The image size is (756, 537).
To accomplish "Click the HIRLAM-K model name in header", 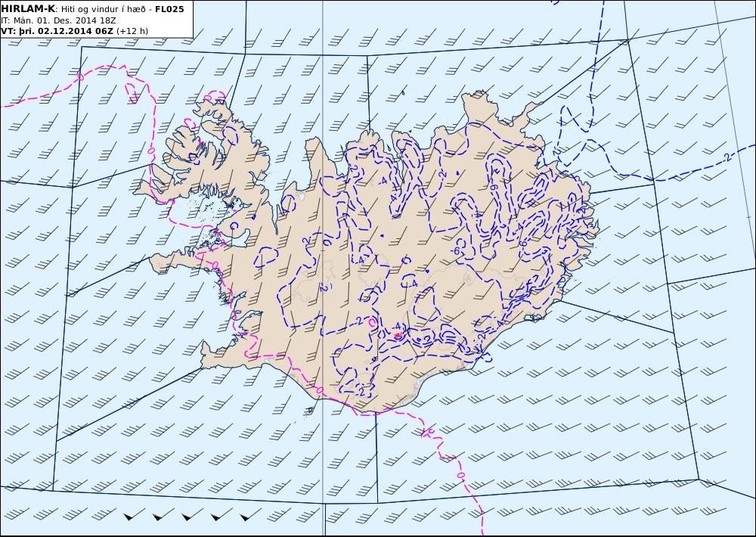I will (28, 9).
